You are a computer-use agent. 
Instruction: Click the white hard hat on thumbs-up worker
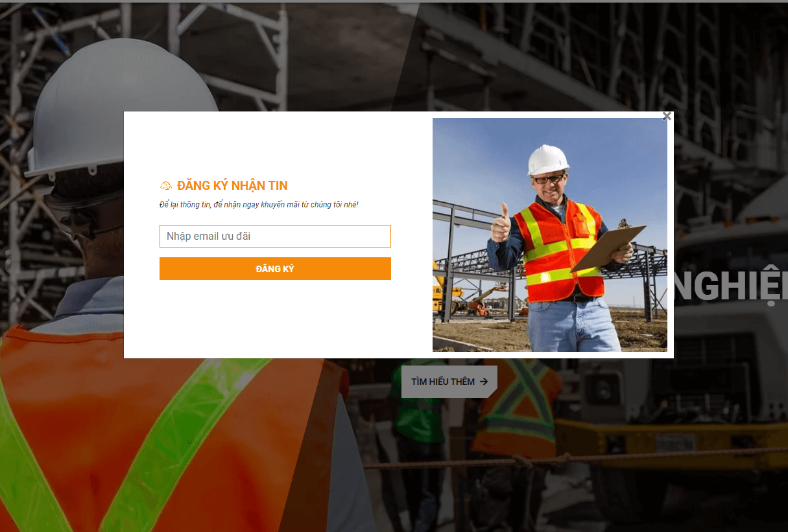click(548, 160)
